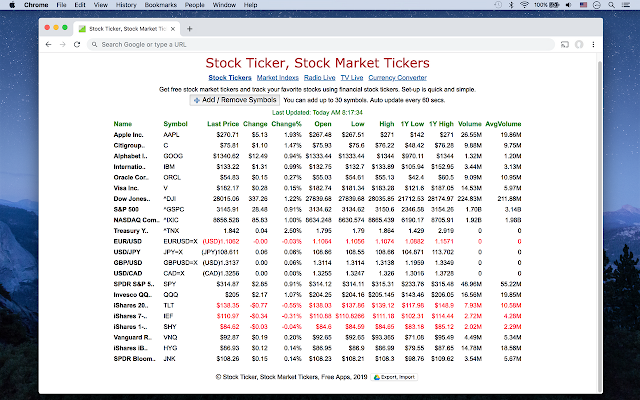Open notification center list icon
The width and height of the screenshot is (640, 400).
(626, 5)
